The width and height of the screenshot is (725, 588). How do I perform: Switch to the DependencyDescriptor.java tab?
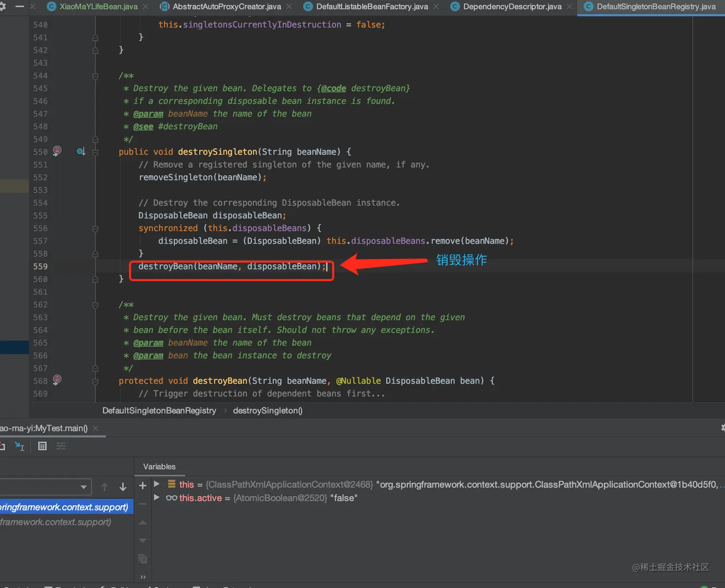(512, 7)
